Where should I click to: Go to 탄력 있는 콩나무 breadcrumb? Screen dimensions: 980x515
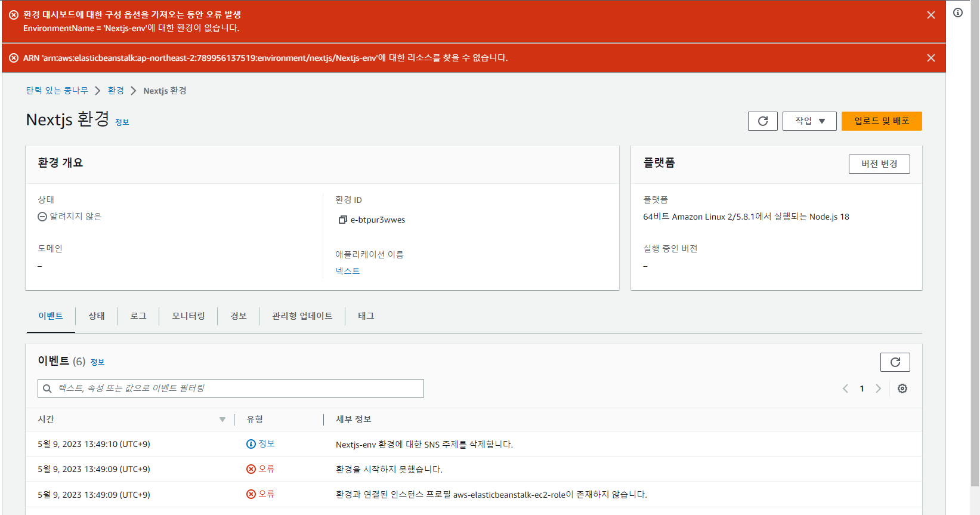click(x=57, y=90)
